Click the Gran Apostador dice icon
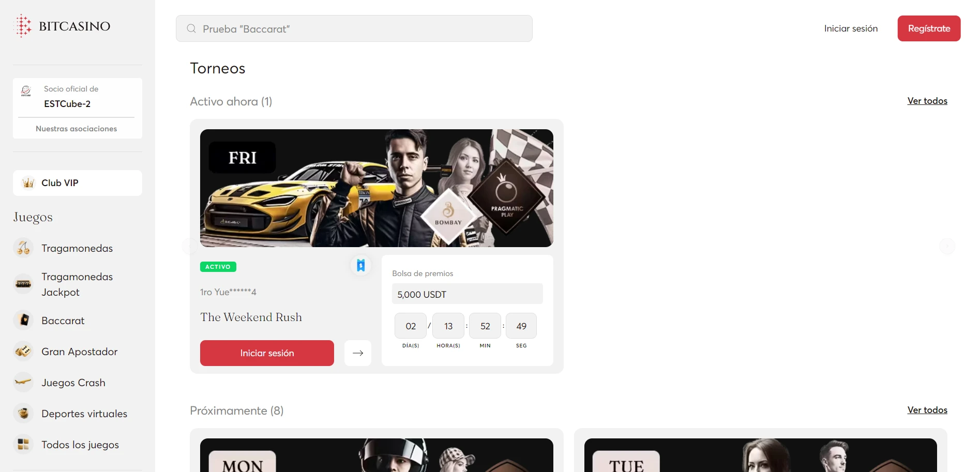The width and height of the screenshot is (980, 472). 23,352
